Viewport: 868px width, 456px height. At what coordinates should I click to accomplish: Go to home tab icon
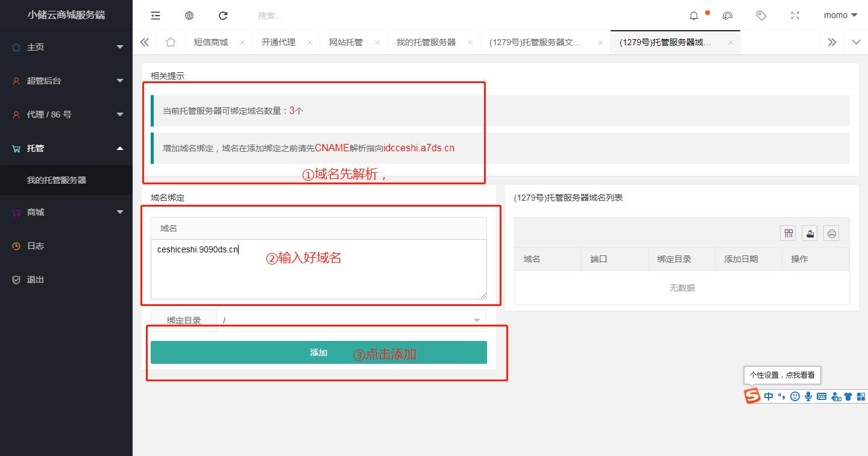pyautogui.click(x=171, y=42)
